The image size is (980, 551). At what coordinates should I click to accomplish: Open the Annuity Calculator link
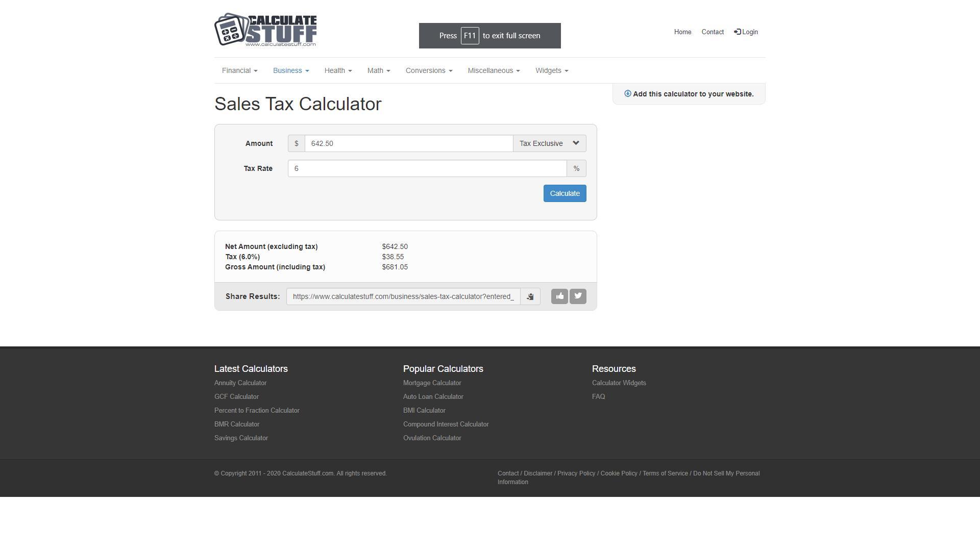tap(240, 383)
